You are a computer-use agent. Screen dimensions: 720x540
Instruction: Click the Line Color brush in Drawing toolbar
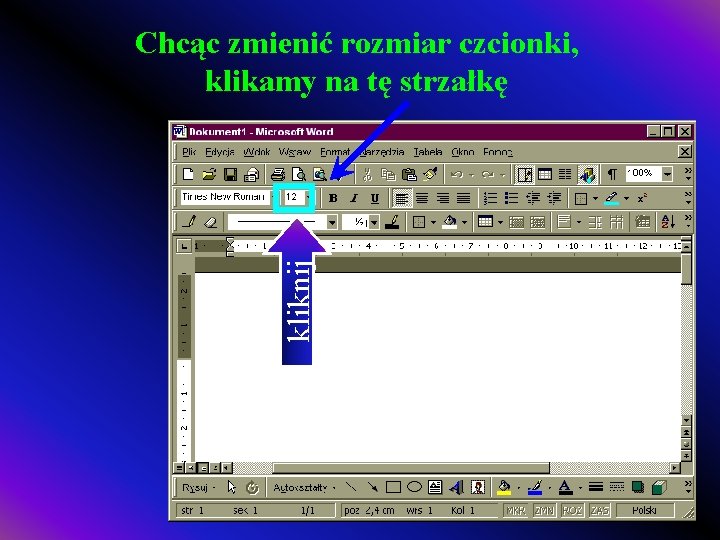pyautogui.click(x=535, y=487)
